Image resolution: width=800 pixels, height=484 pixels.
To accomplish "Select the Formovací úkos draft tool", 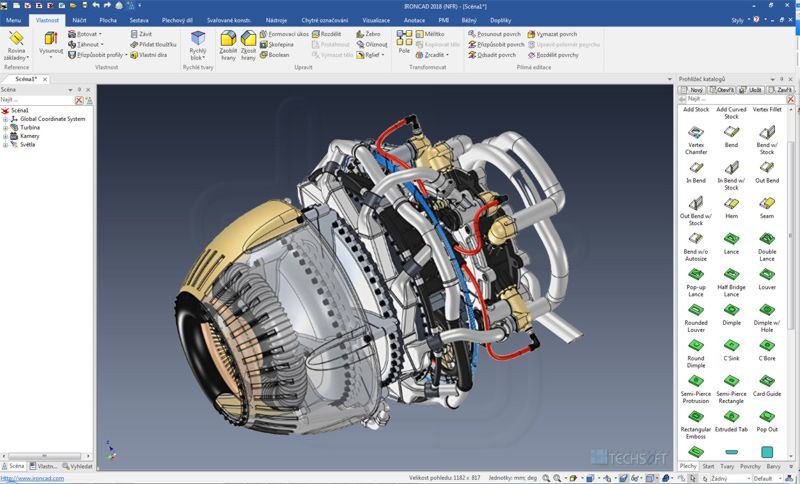I will pyautogui.click(x=284, y=34).
